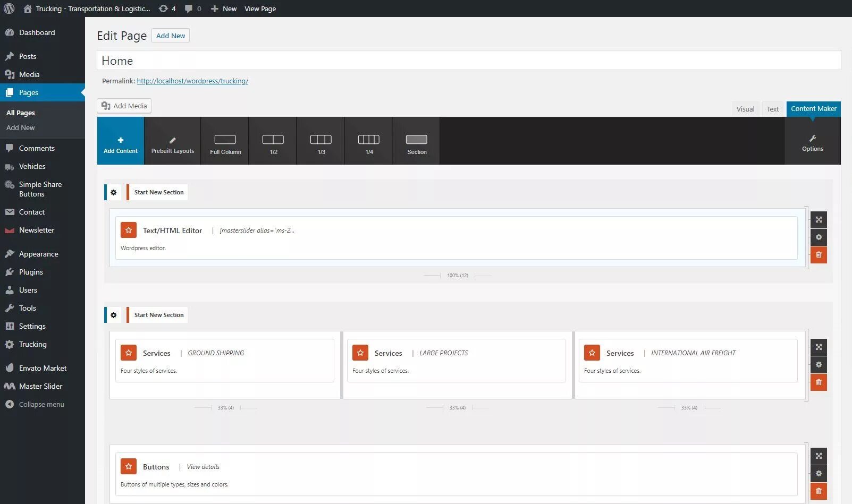Open settings gear of second section
852x504 pixels.
coord(113,315)
